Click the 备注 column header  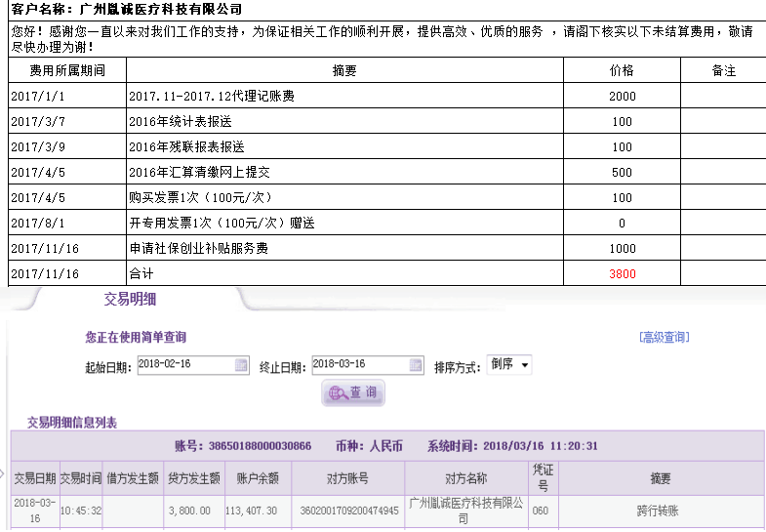(724, 70)
